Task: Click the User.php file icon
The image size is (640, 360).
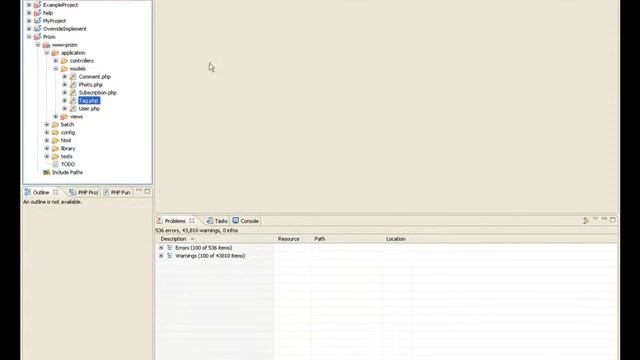Action: [x=73, y=109]
